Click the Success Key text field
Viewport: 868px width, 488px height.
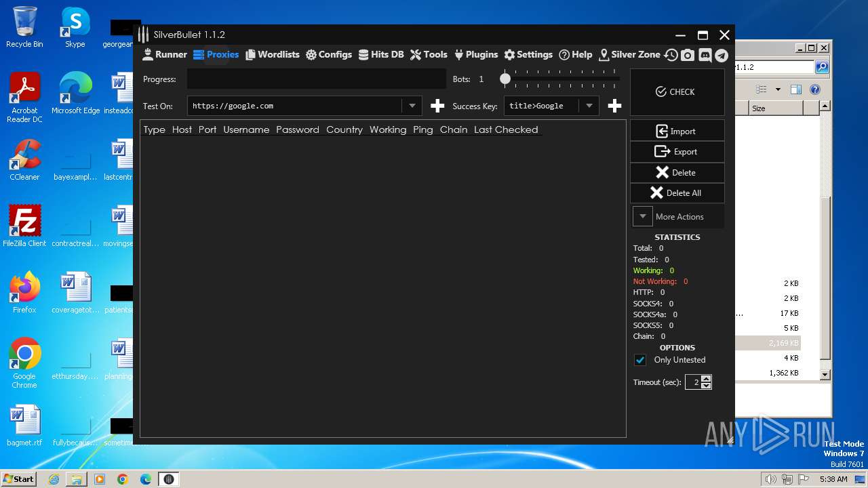pos(542,106)
